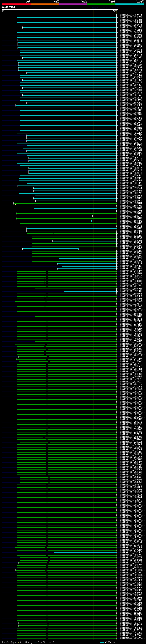Select hit label UniRef100_Q7SYT0
This screenshot has height=644, width=146.
(x=131, y=545)
